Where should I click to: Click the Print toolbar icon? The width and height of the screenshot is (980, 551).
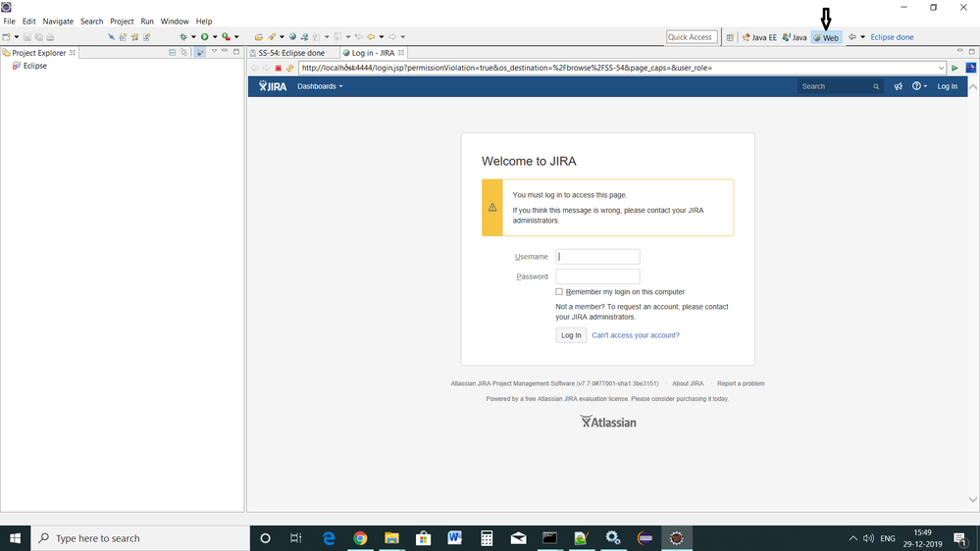pyautogui.click(x=50, y=37)
